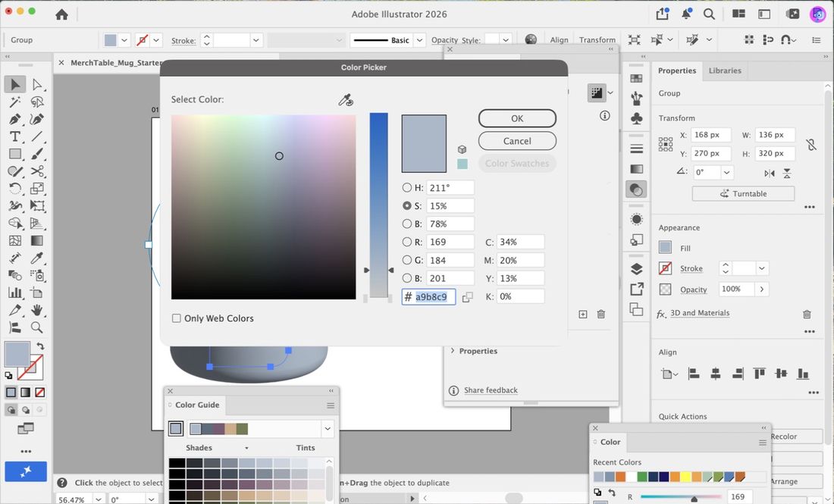This screenshot has width=834, height=504.
Task: Switch to the Properties tab
Action: click(x=676, y=70)
